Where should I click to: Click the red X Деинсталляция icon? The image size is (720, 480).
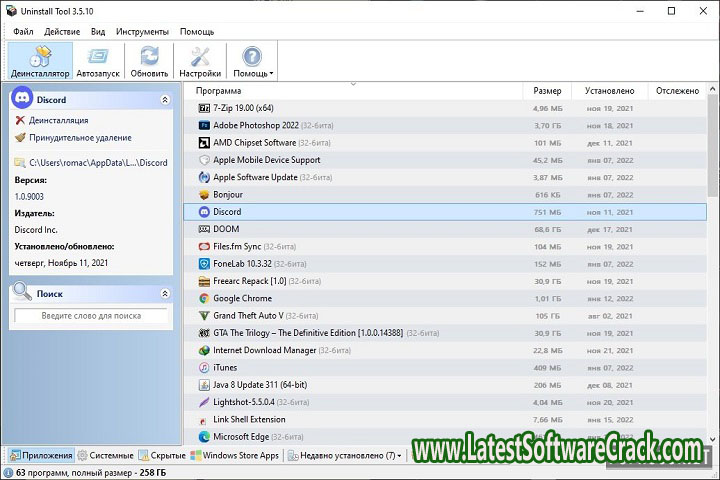coord(20,120)
